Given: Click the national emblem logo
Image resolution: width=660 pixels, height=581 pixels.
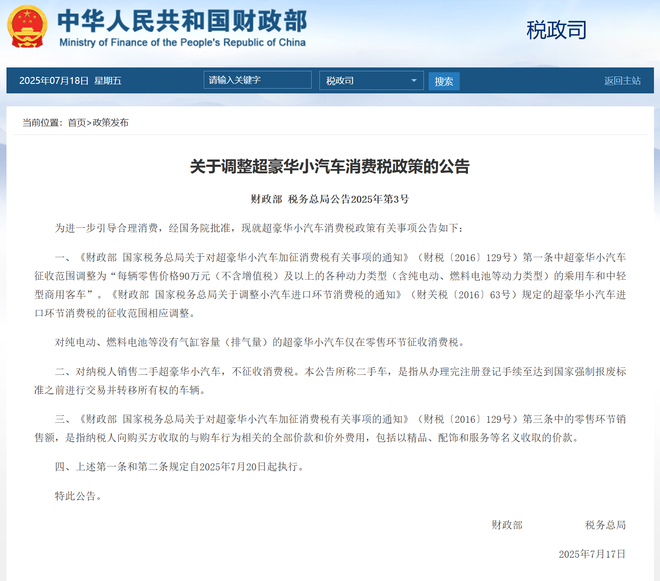Looking at the screenshot, I should coord(27,26).
